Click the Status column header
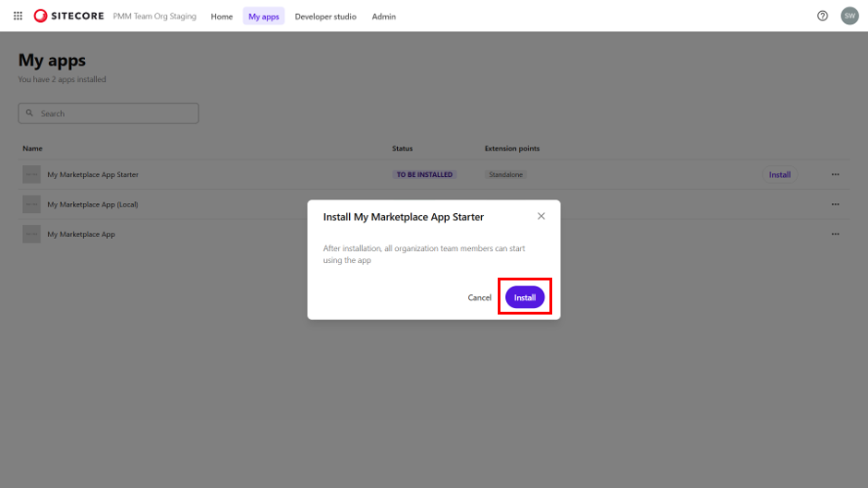The width and height of the screenshot is (868, 488). coord(403,149)
